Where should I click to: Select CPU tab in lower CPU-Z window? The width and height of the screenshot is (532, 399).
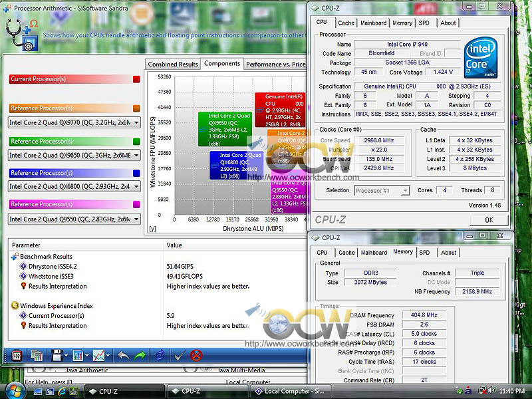click(322, 253)
